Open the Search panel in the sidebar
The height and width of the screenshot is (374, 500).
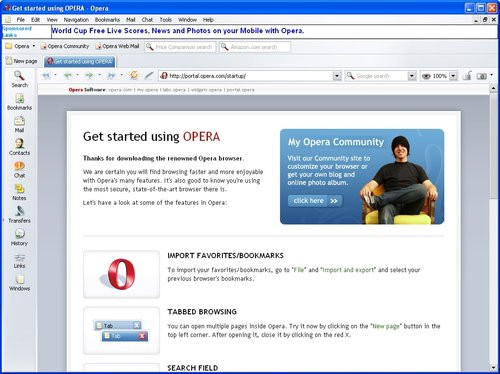pyautogui.click(x=19, y=79)
